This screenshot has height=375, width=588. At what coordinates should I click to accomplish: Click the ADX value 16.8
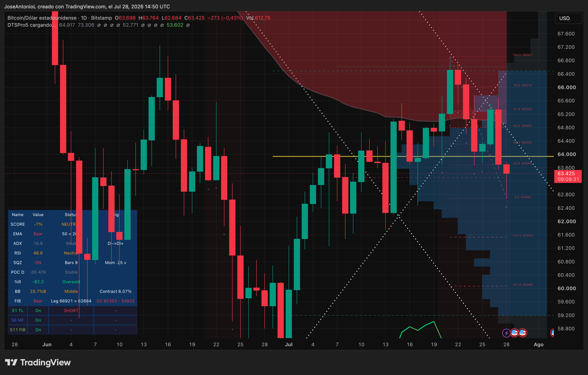pos(38,243)
